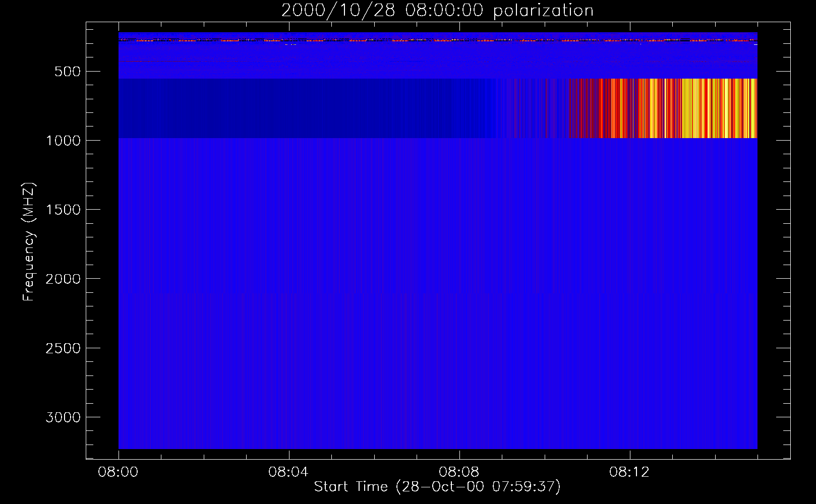Click the 08:04 time tick label

click(x=288, y=472)
